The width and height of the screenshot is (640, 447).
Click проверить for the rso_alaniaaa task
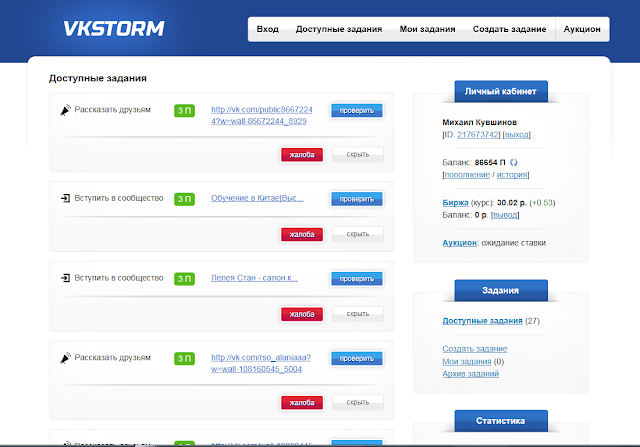(x=357, y=358)
